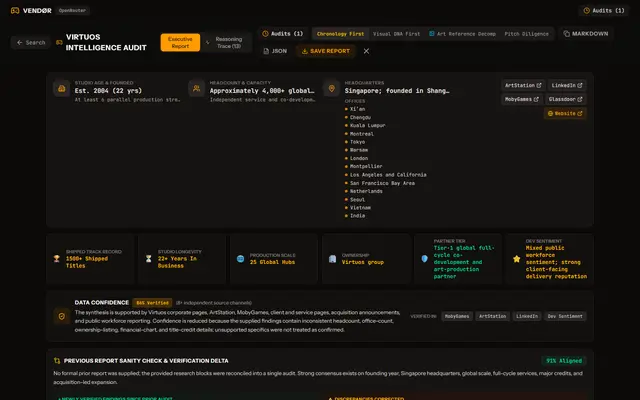Click the 84% Verified badge
Screen dimensions: 640x400
click(152, 303)
